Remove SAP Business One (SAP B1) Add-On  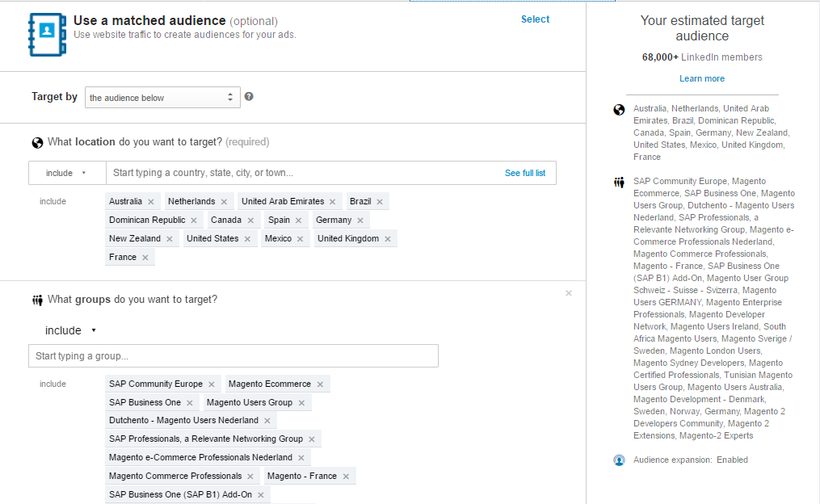261,495
